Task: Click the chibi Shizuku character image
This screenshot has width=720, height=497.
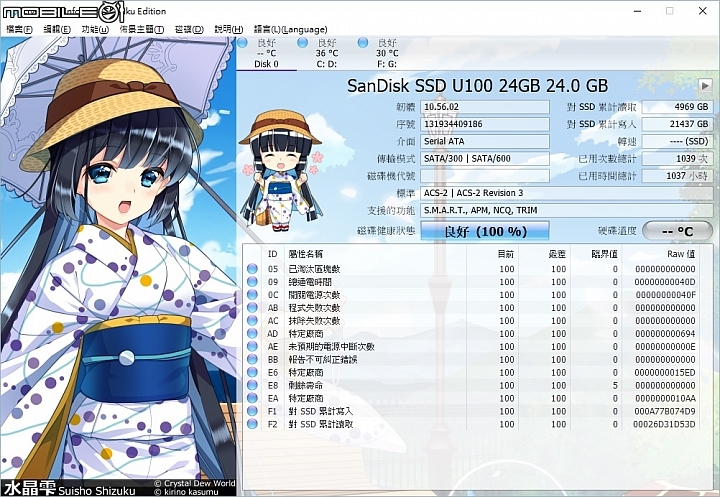Action: tap(281, 171)
